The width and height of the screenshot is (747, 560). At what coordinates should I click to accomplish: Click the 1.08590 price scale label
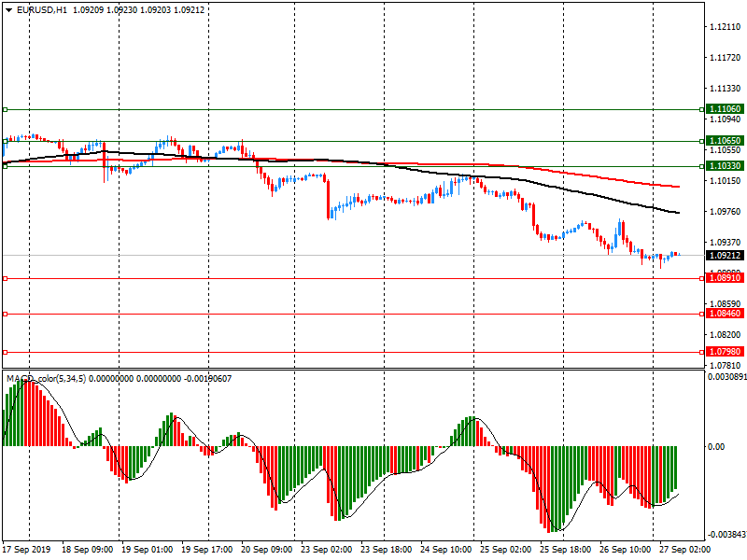tap(726, 304)
